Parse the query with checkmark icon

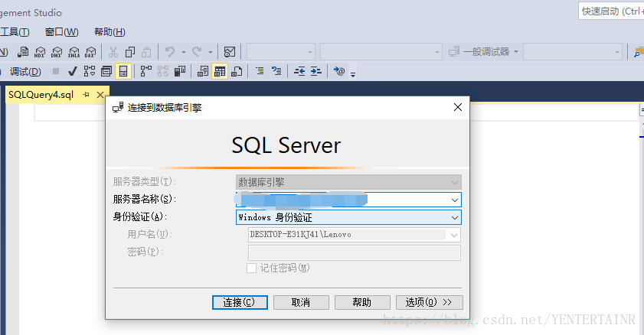pos(72,71)
